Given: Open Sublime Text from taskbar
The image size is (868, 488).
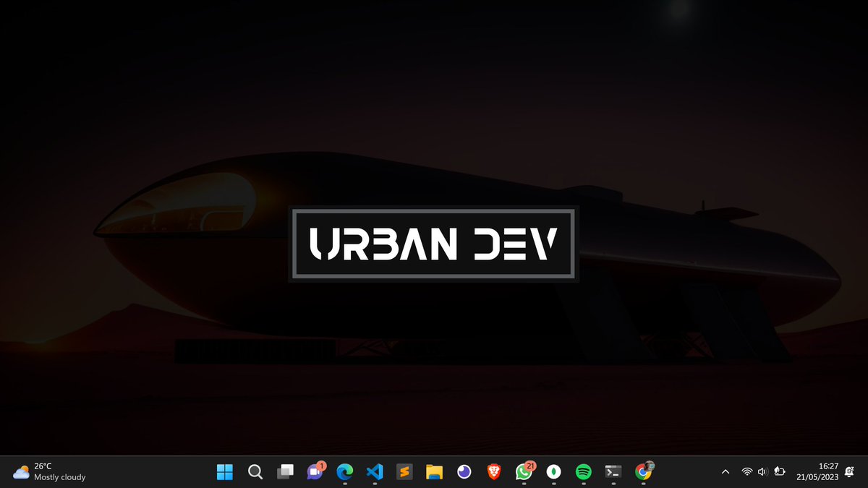Looking at the screenshot, I should point(404,472).
